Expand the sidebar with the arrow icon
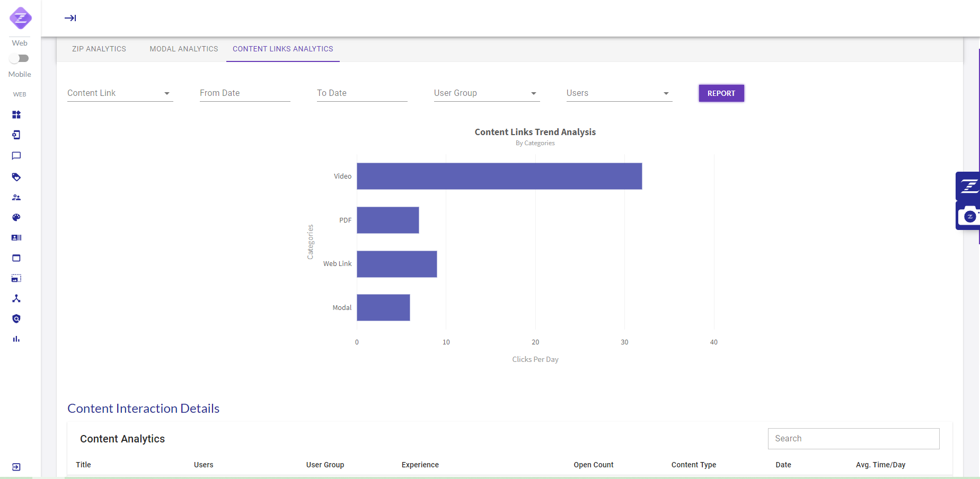The image size is (980, 479). [70, 18]
